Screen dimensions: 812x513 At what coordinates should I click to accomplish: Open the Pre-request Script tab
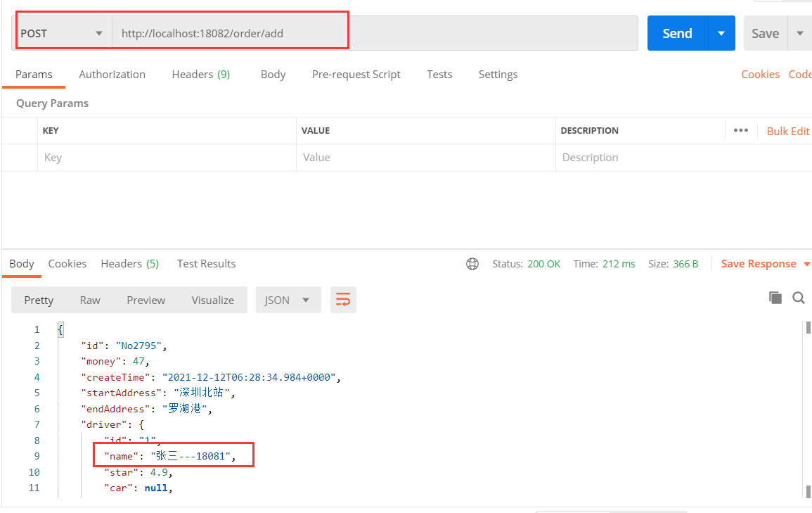point(356,75)
